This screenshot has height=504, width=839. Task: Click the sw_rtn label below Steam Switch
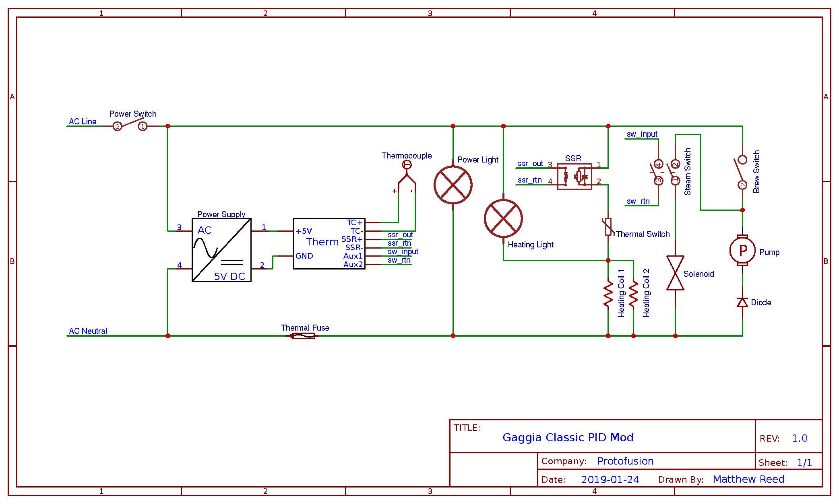click(x=638, y=201)
